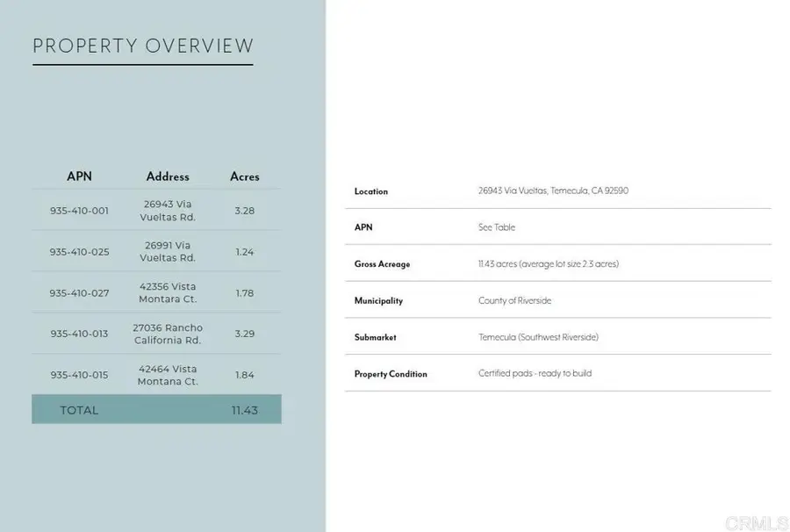Click APN 935-410-001 in table
The height and width of the screenshot is (532, 790).
coord(79,211)
